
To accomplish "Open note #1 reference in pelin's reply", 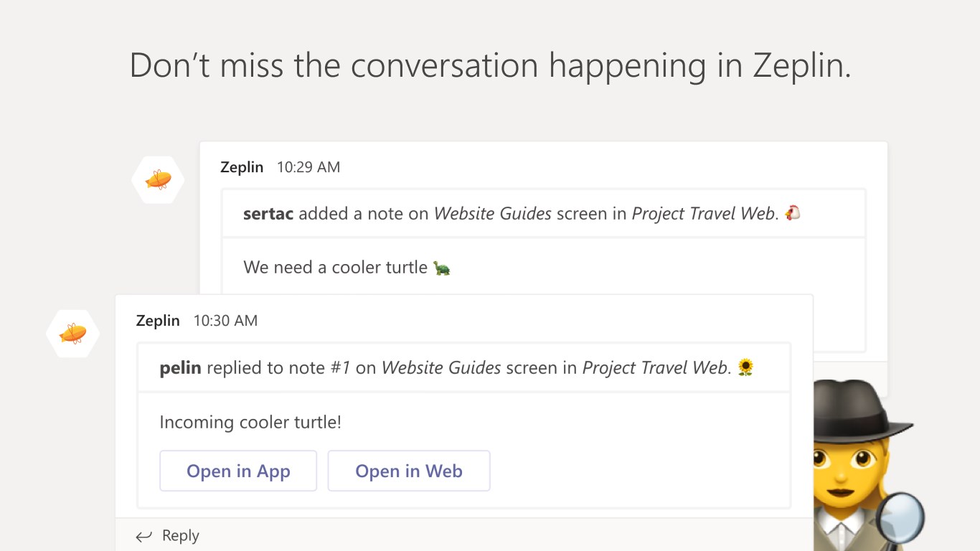I will point(339,368).
